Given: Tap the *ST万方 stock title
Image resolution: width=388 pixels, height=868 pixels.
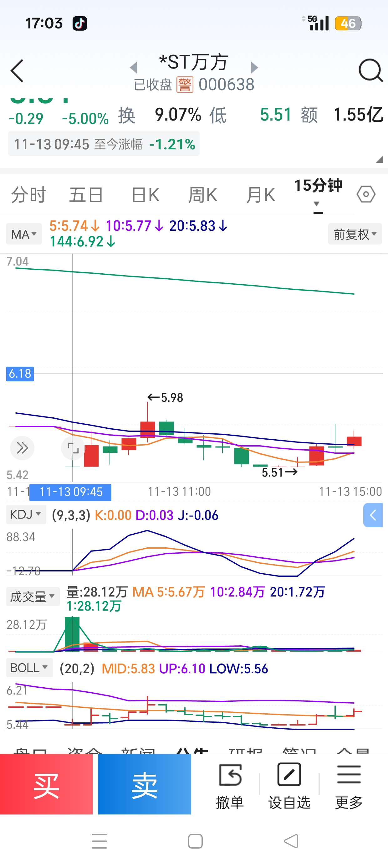Looking at the screenshot, I should pos(194,62).
